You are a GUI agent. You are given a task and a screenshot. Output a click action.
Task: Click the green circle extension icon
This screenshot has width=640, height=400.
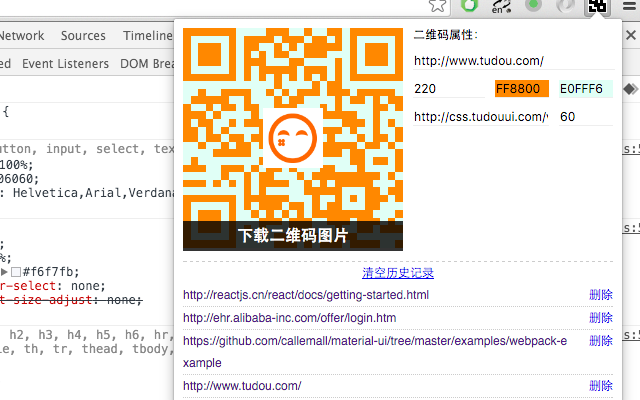[534, 6]
